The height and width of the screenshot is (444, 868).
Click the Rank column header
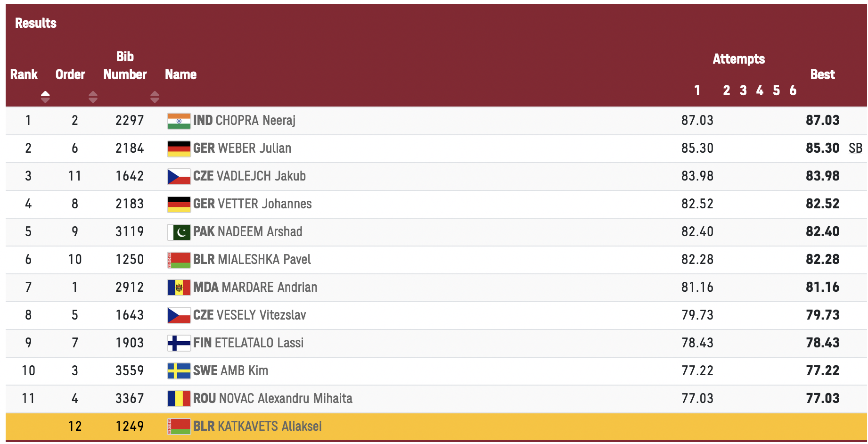pos(24,74)
